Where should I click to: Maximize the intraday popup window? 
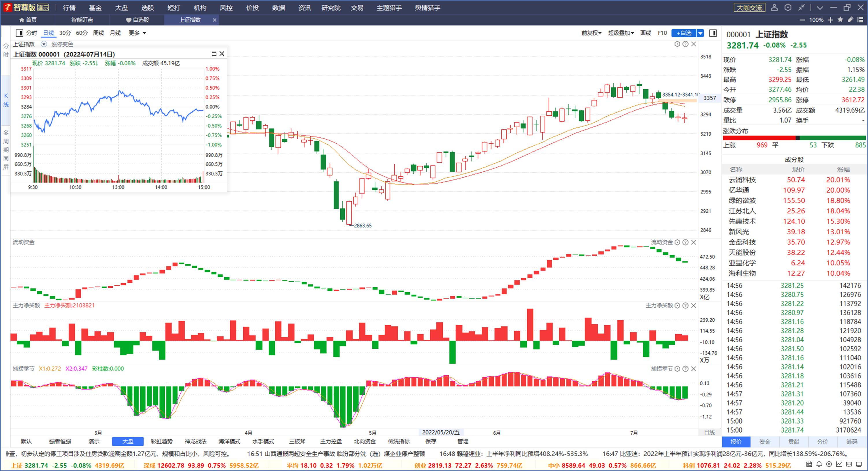(214, 53)
